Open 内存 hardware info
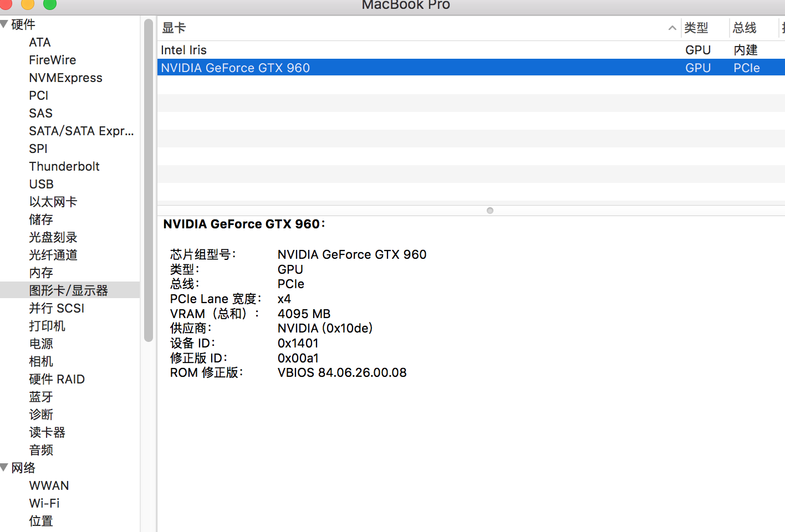 [x=41, y=273]
